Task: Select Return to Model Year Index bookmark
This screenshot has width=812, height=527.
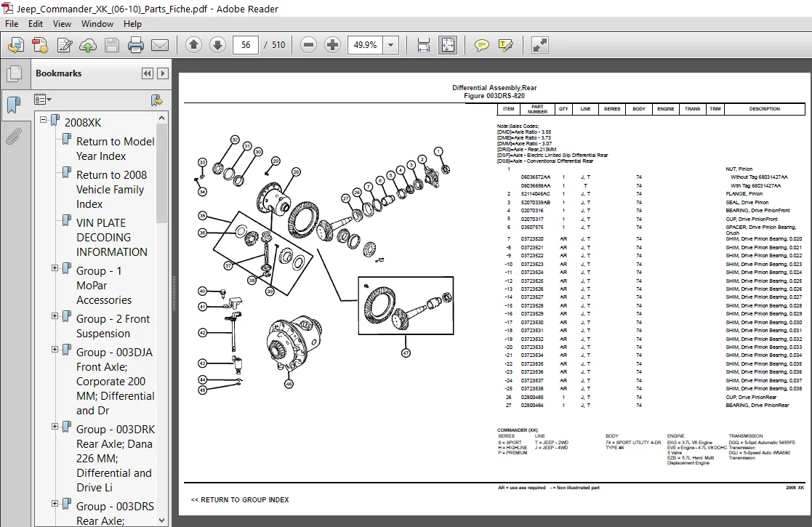Action: click(x=115, y=148)
